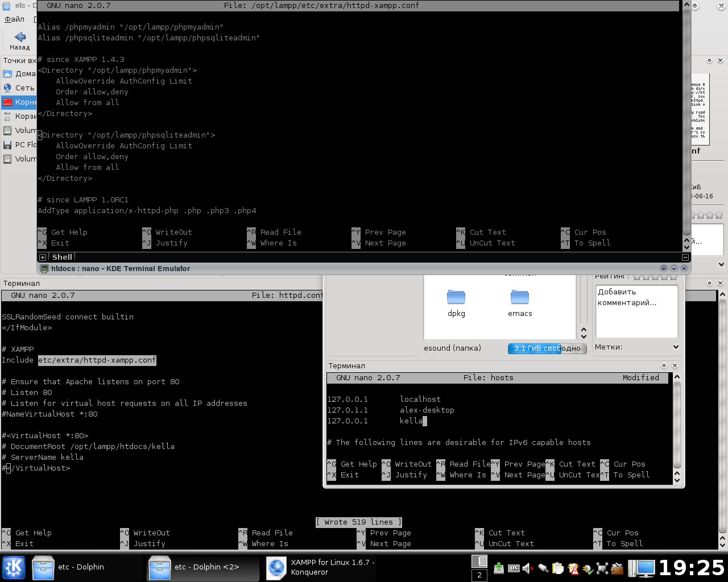Click the new tab icon beside the Shell tab

click(x=43, y=257)
